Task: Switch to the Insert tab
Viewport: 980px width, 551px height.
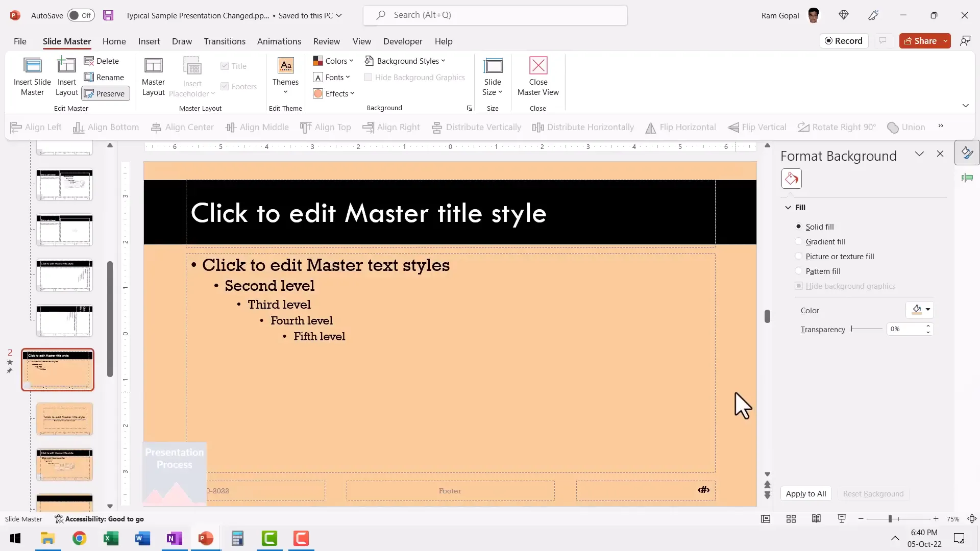Action: (149, 41)
